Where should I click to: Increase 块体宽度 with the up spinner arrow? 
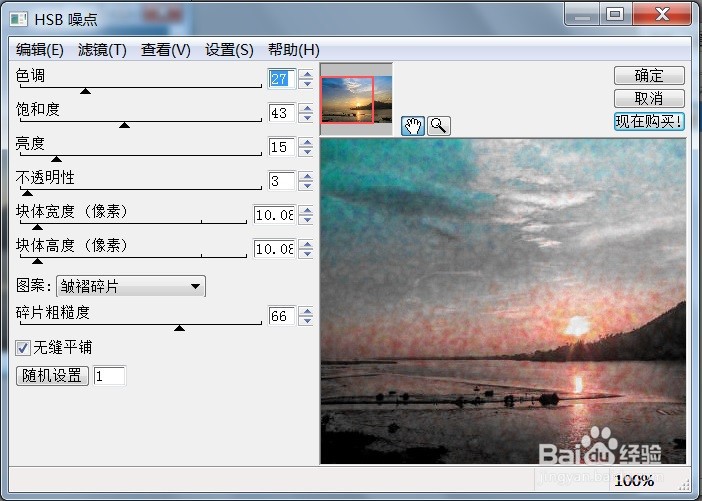[307, 210]
